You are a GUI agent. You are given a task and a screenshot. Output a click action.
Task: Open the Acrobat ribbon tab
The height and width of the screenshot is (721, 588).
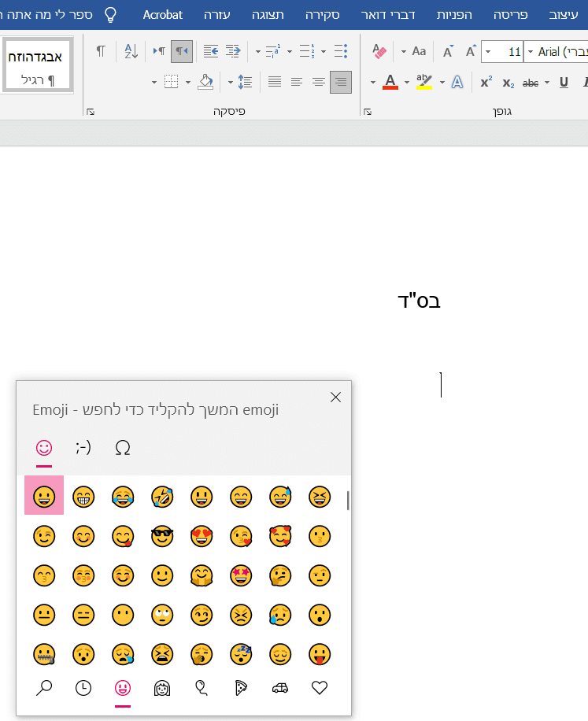point(163,15)
